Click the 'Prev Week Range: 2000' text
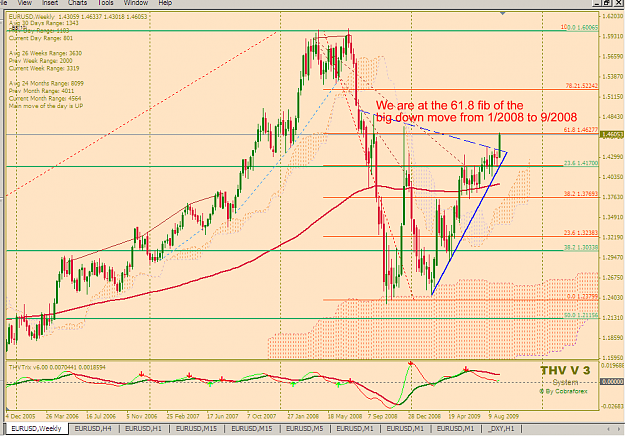Image resolution: width=625 pixels, height=436 pixels. click(41, 61)
